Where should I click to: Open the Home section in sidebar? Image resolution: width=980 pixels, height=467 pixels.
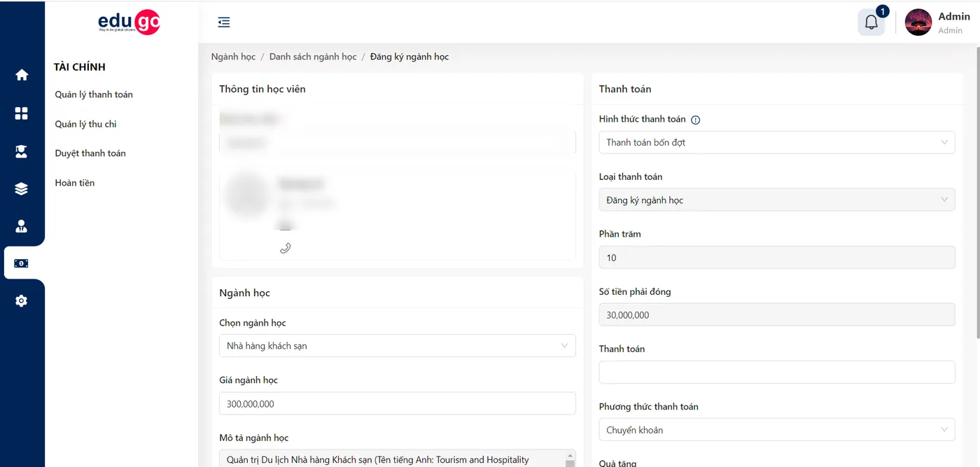[22, 75]
